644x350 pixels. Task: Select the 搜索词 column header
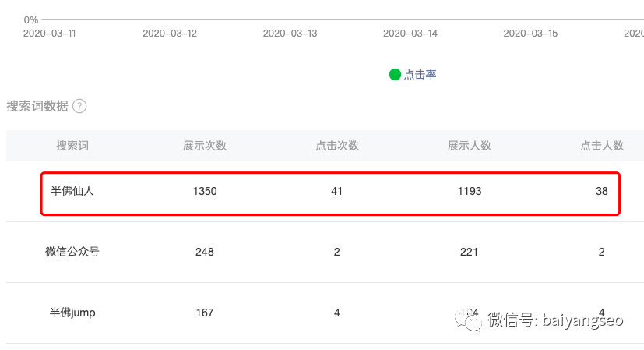pos(72,146)
